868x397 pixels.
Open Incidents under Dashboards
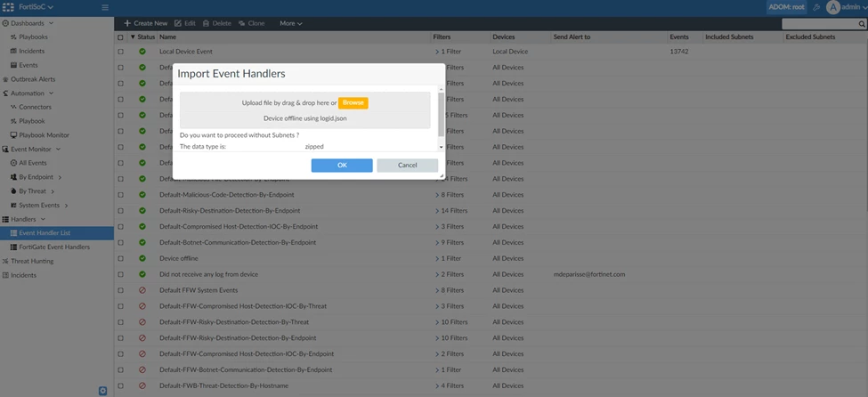point(31,51)
